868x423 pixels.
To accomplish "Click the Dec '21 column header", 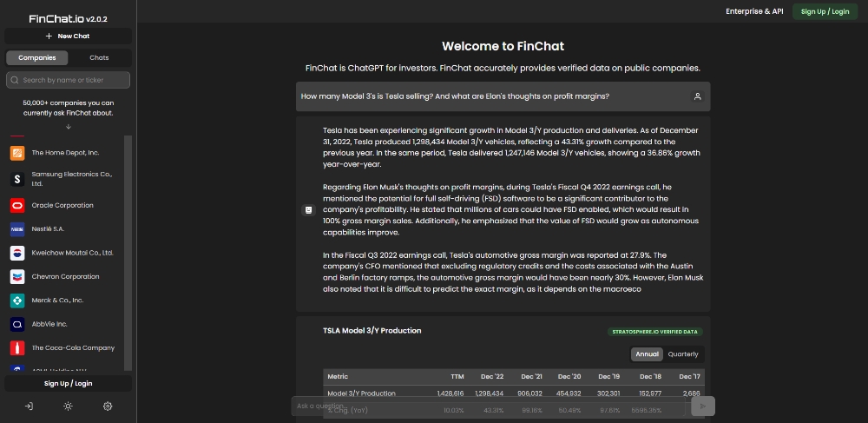I will [531, 376].
